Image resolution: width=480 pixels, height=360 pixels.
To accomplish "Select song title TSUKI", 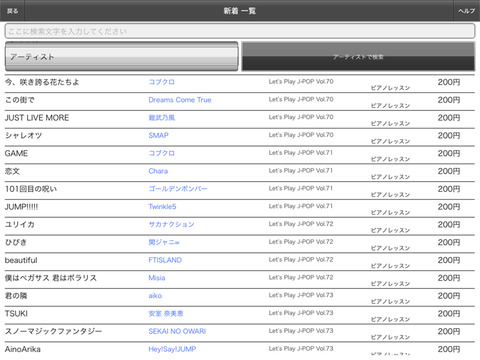I will (x=16, y=313).
